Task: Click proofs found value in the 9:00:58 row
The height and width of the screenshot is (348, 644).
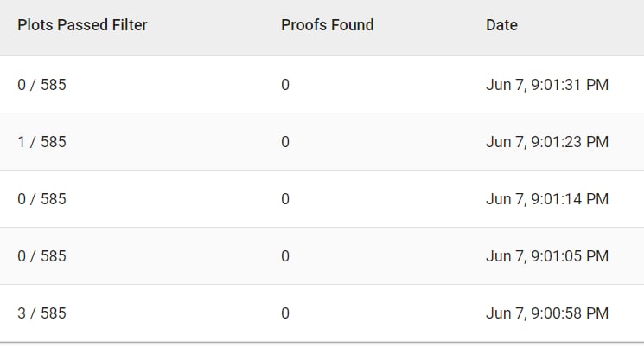Action: [285, 313]
